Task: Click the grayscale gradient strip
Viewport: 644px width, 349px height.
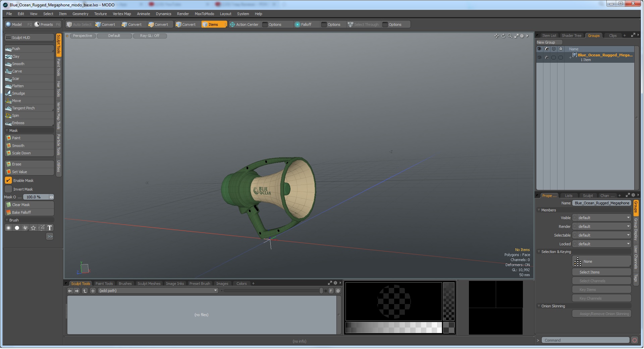Action: [x=394, y=328]
